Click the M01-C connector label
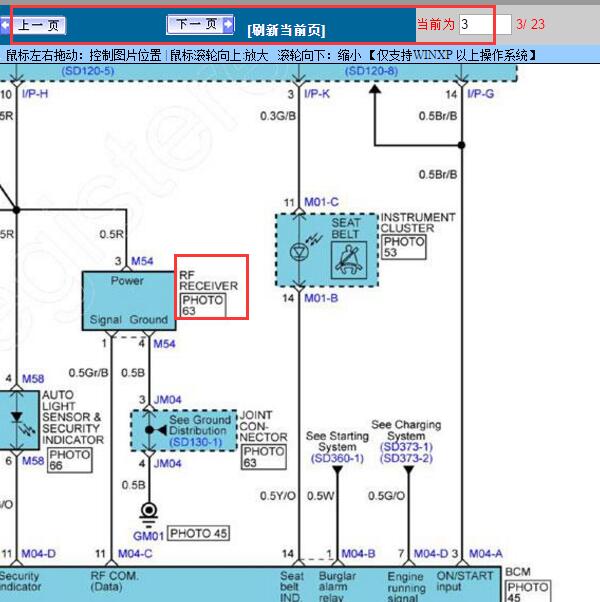Image resolution: width=600 pixels, height=602 pixels. [321, 202]
